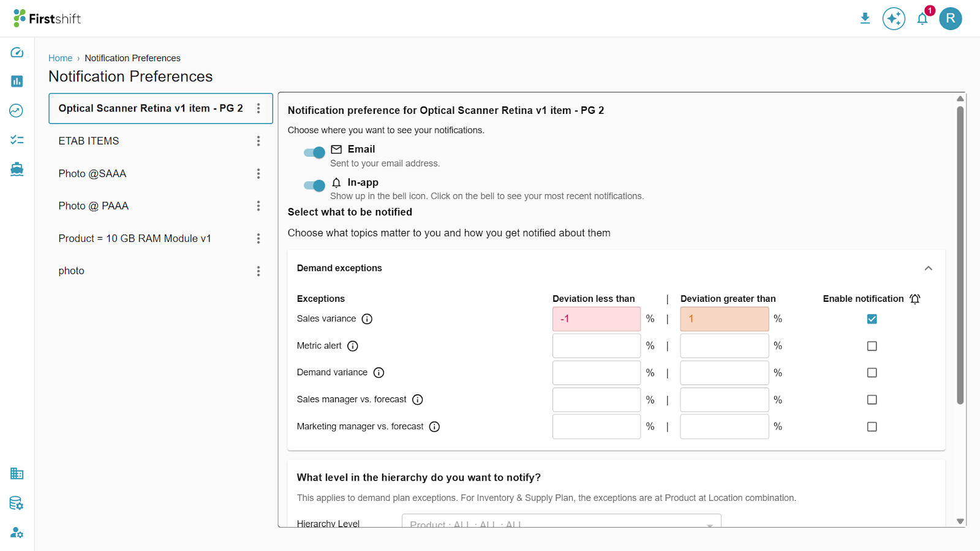
Task: Open the user admin settings sidebar icon
Action: [x=17, y=533]
